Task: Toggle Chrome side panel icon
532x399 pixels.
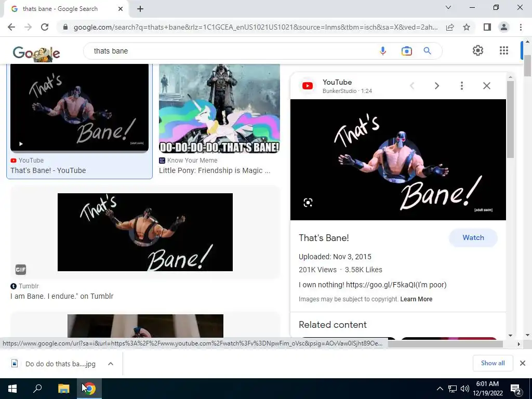Action: (487, 27)
